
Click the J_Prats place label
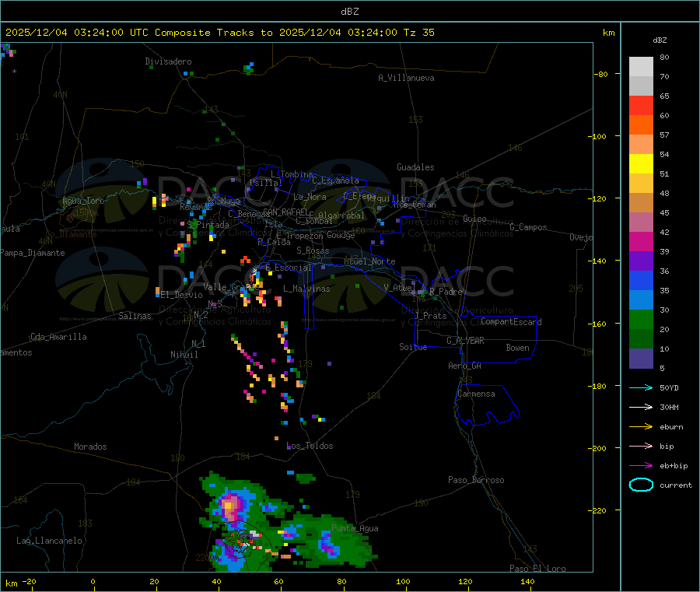point(431,316)
